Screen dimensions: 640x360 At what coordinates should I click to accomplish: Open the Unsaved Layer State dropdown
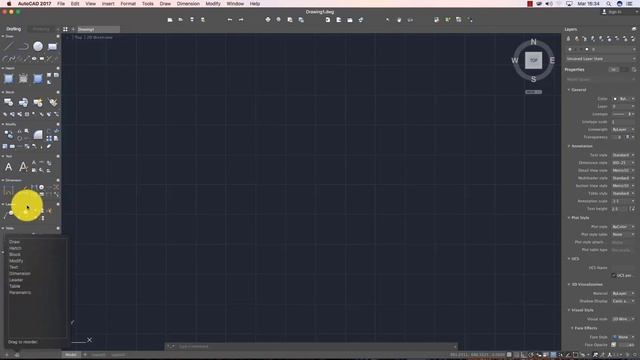600,59
